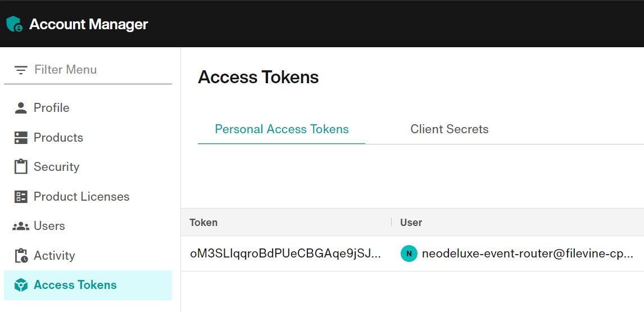The width and height of the screenshot is (644, 312).
Task: Click the Filter Menu lines icon
Action: [21, 70]
